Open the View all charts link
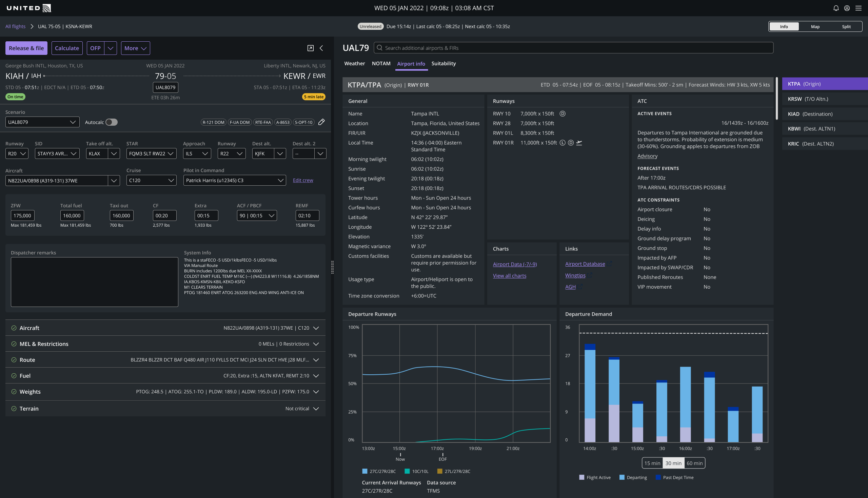 pyautogui.click(x=509, y=276)
